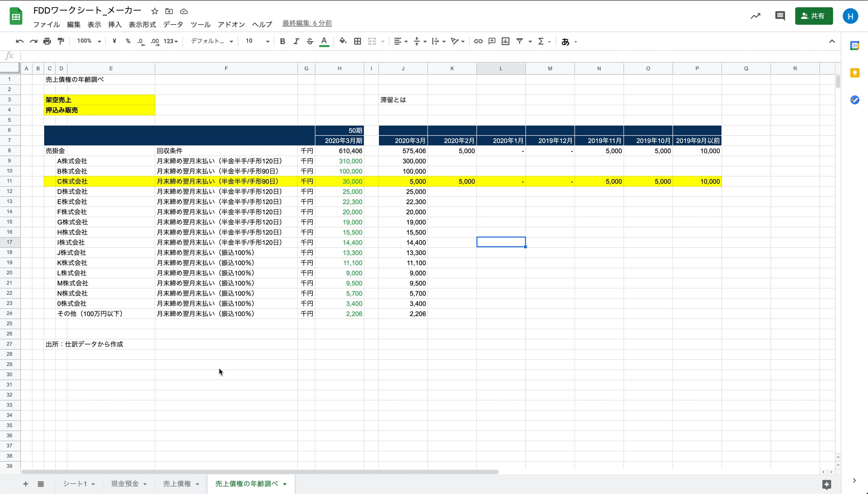Open the Google Keep side panel icon
This screenshot has height=494, width=868.
pyautogui.click(x=855, y=73)
